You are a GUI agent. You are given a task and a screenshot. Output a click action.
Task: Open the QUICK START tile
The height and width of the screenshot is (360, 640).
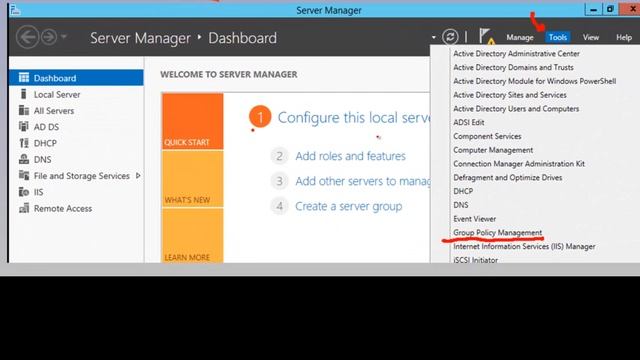pos(192,121)
